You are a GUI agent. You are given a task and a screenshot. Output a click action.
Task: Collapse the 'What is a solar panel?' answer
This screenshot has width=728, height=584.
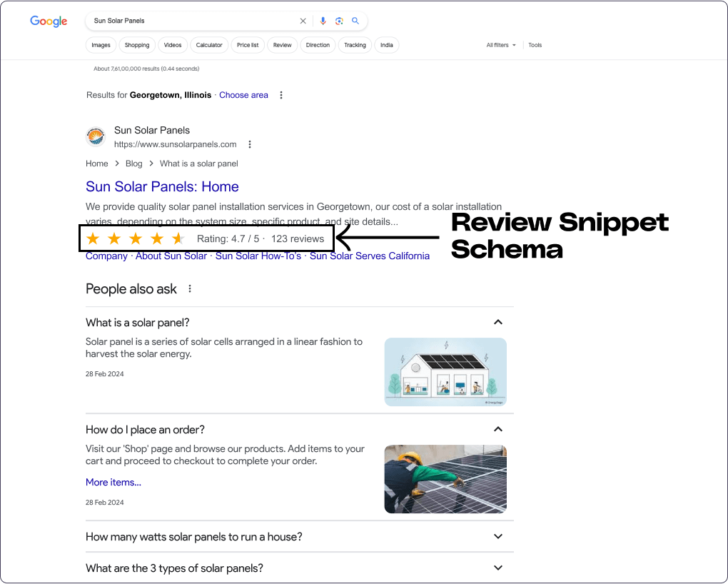pyautogui.click(x=497, y=322)
